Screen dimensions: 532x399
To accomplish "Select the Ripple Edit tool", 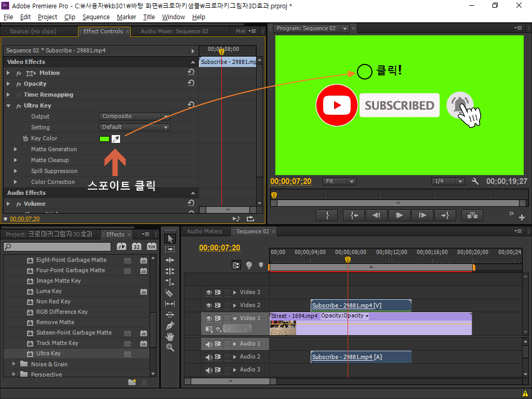I will pos(170,260).
